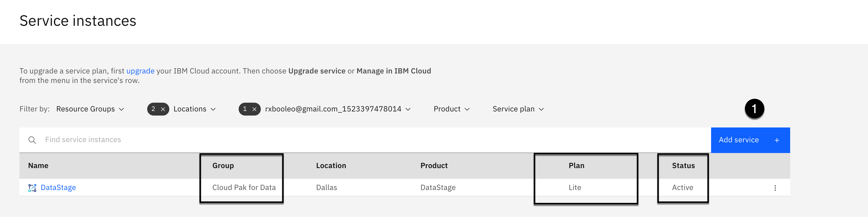Screen dimensions: 868x217
Task: Open the Product filter dropdown
Action: click(x=451, y=109)
